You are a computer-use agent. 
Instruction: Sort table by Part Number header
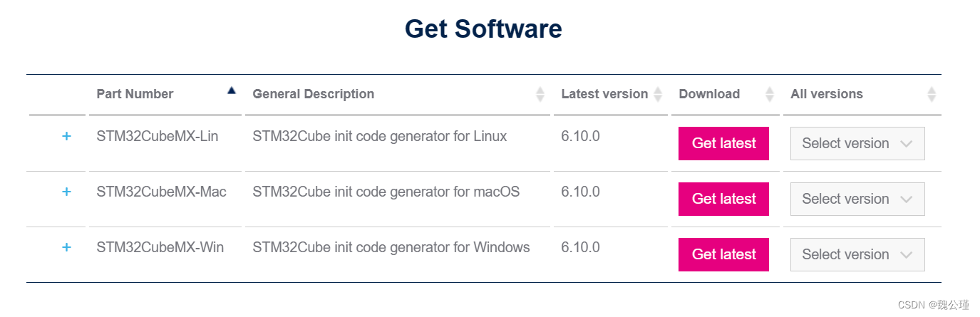click(135, 94)
